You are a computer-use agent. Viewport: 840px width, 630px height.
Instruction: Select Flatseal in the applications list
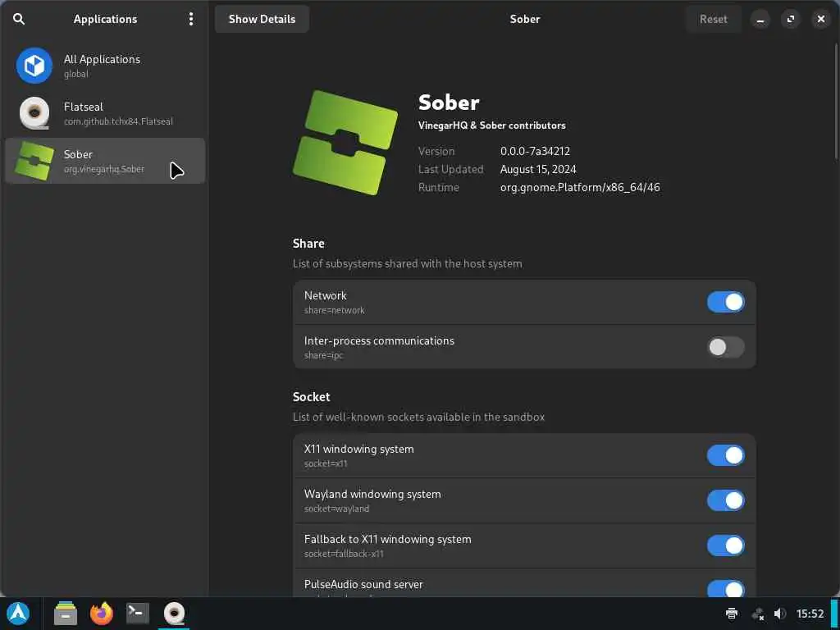click(105, 113)
